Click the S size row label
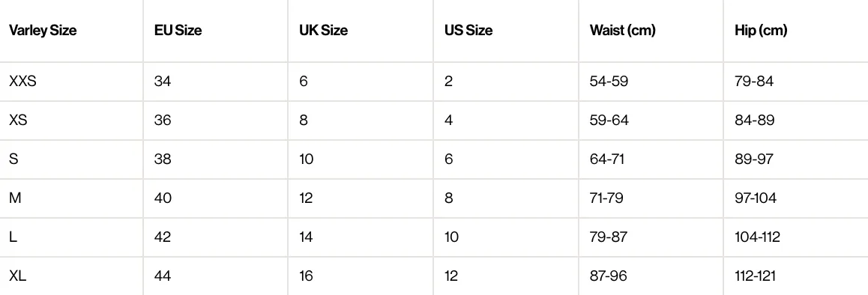Image resolution: width=868 pixels, height=295 pixels. (13, 159)
